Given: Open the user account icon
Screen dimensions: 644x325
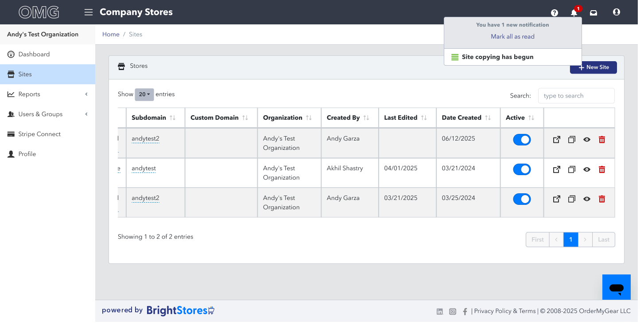Looking at the screenshot, I should pyautogui.click(x=617, y=12).
